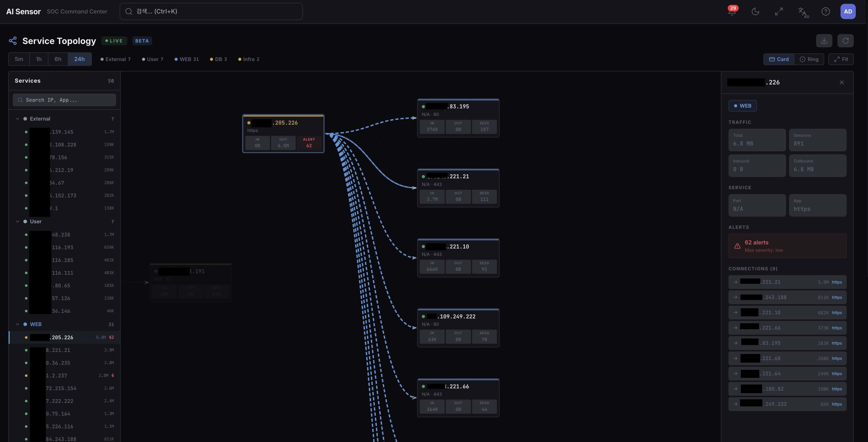Toggle dark mode moon icon

coord(755,11)
